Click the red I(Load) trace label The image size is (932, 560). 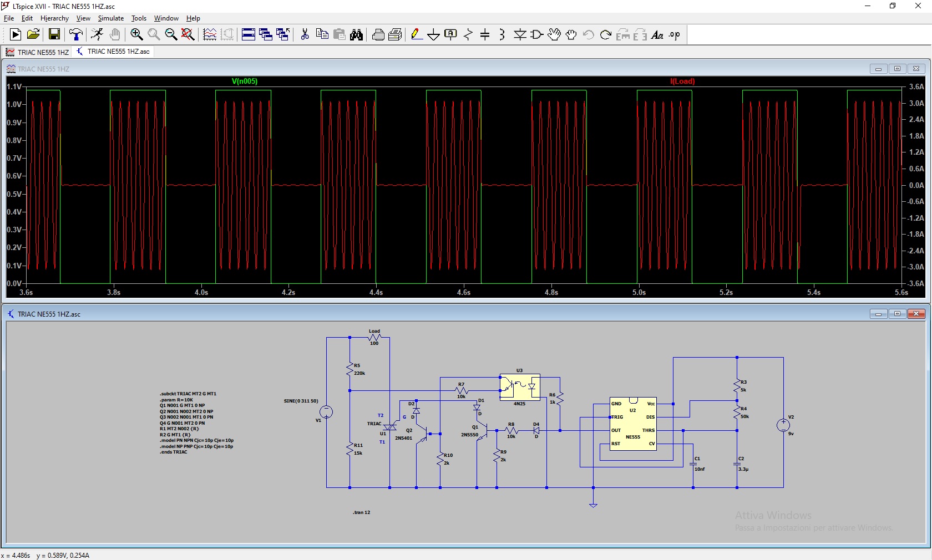pyautogui.click(x=682, y=82)
